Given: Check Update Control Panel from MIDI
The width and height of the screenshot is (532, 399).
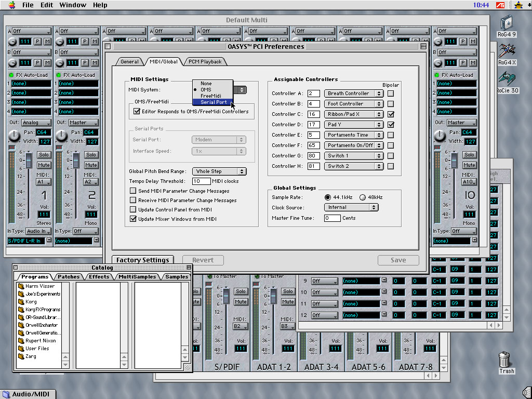Looking at the screenshot, I should coord(133,210).
